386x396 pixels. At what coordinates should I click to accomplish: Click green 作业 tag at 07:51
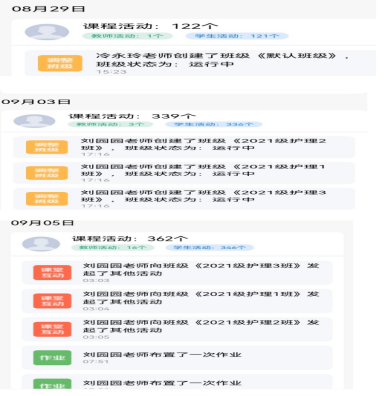point(52,358)
